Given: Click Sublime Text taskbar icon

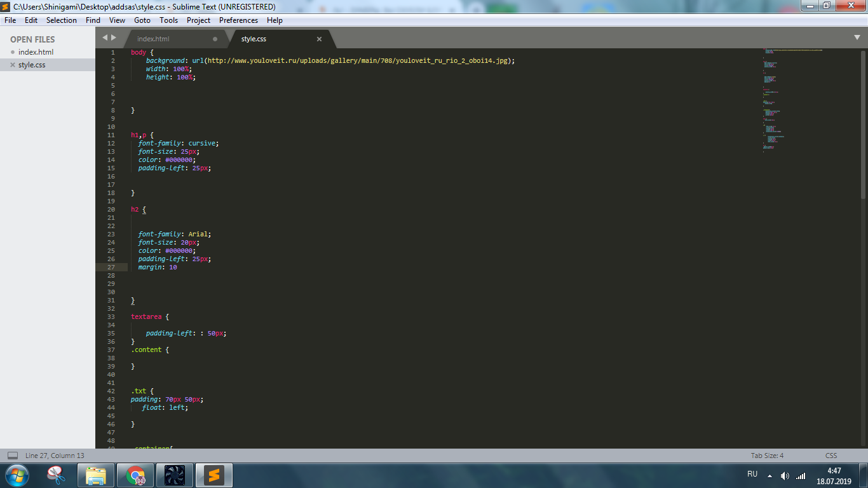Looking at the screenshot, I should pos(214,475).
